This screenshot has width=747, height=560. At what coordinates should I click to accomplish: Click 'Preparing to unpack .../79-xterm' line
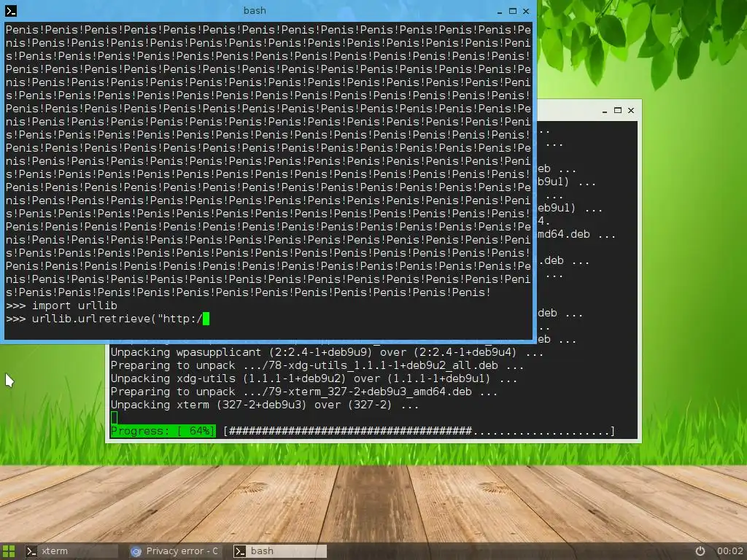[304, 392]
